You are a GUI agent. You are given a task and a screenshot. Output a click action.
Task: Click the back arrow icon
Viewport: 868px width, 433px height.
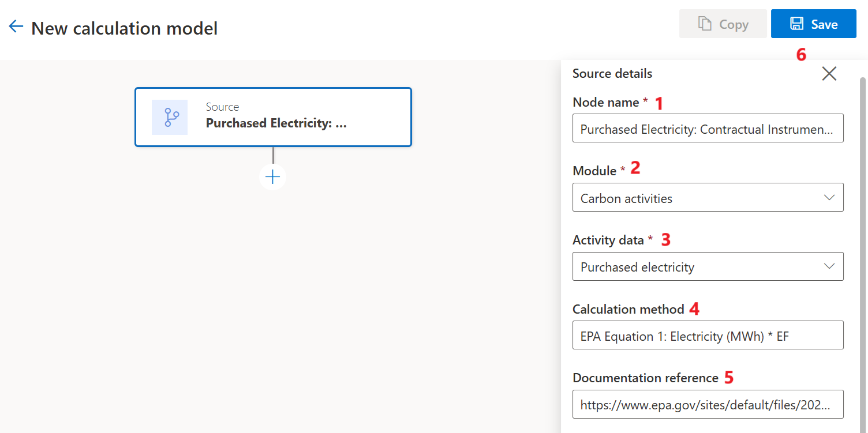tap(16, 27)
